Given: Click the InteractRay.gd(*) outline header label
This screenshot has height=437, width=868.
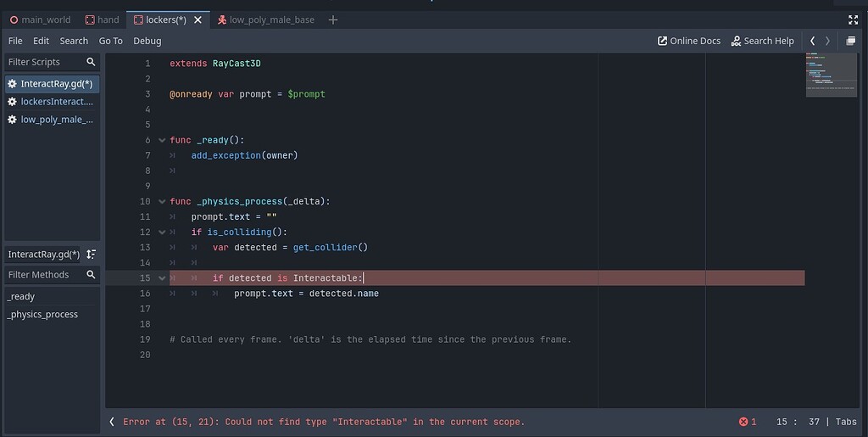Looking at the screenshot, I should point(44,255).
